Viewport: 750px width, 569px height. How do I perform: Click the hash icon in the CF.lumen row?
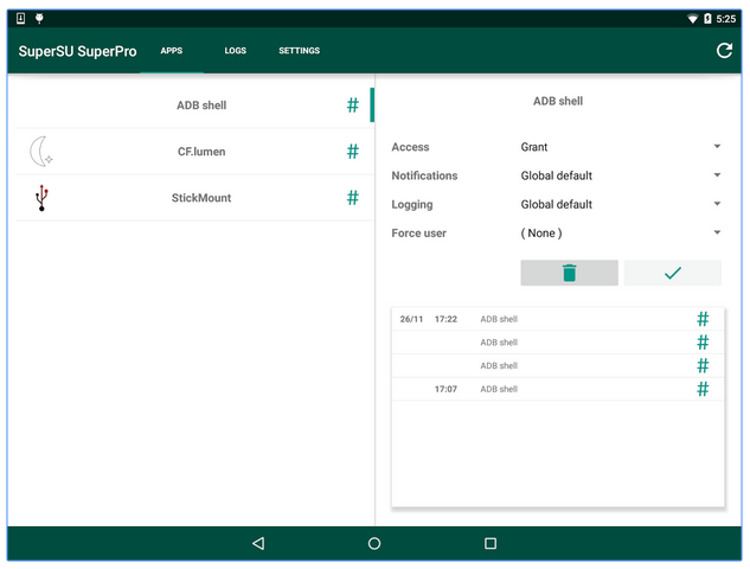click(x=353, y=152)
